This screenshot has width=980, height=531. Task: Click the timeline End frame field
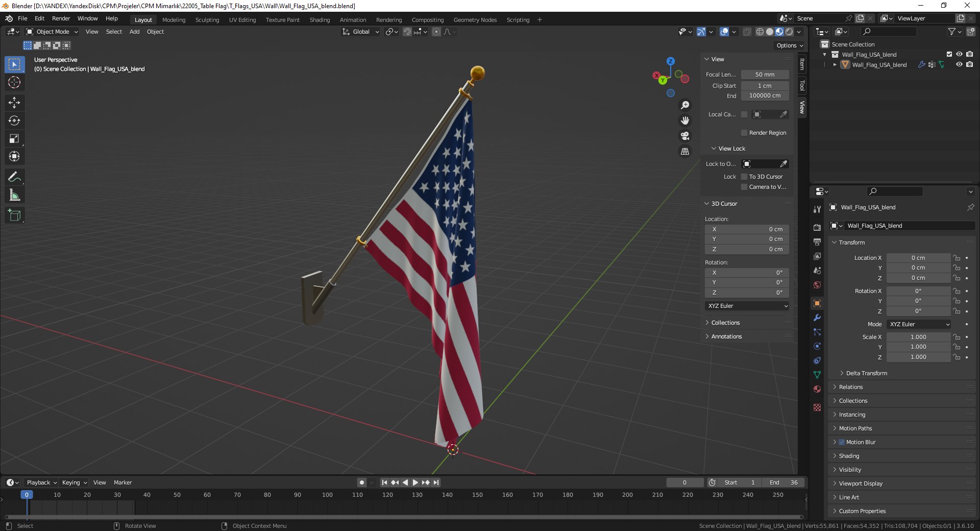[x=783, y=482]
